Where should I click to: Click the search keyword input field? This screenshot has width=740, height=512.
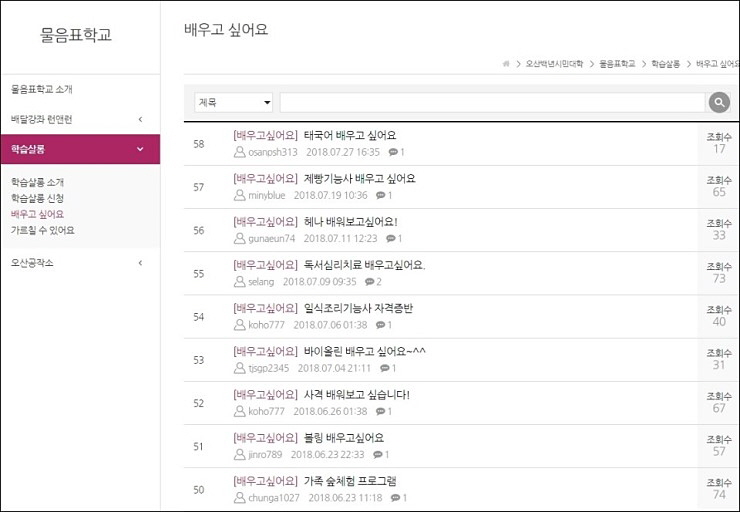[x=492, y=102]
